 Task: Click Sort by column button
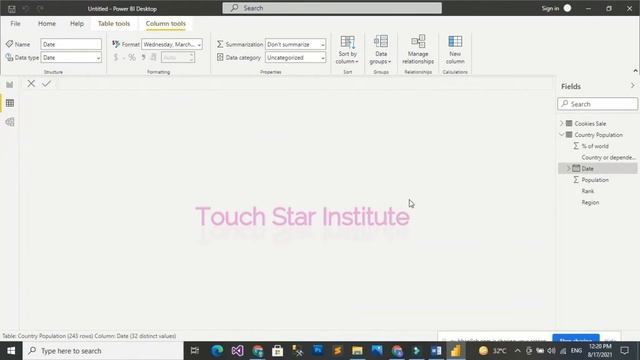coord(347,49)
